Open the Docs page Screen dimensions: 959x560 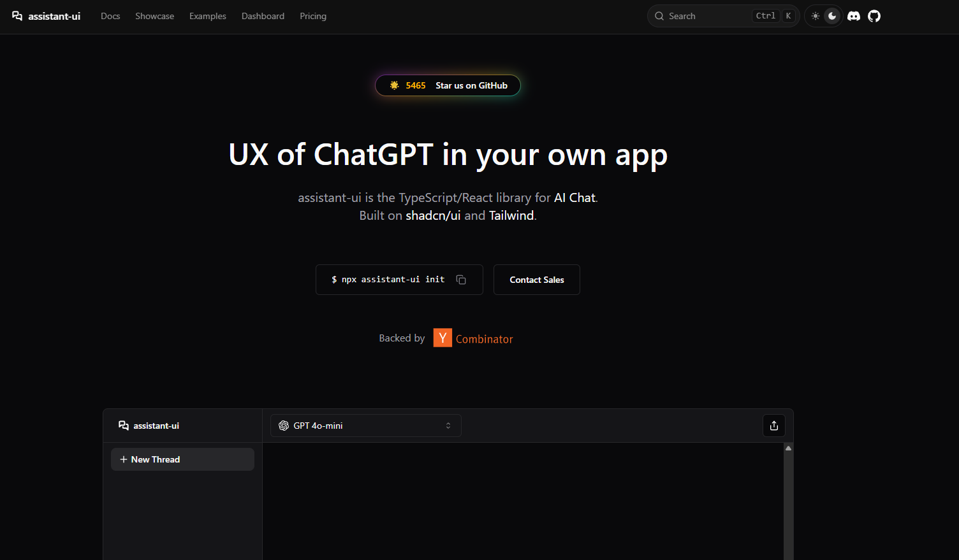coord(110,16)
